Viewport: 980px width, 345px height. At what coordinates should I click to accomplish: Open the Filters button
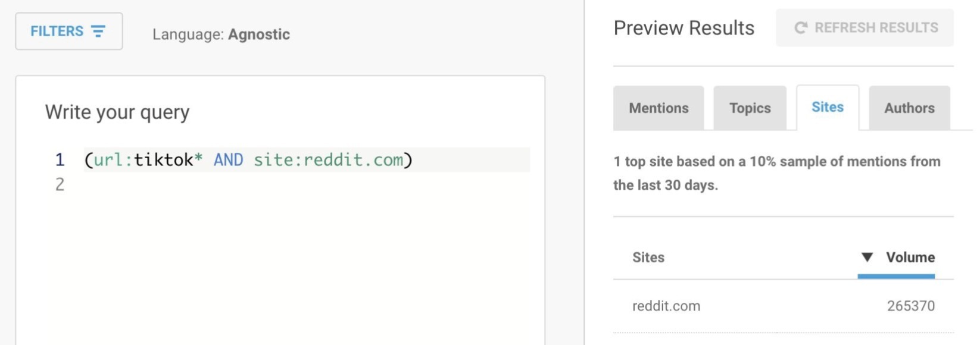click(x=69, y=31)
